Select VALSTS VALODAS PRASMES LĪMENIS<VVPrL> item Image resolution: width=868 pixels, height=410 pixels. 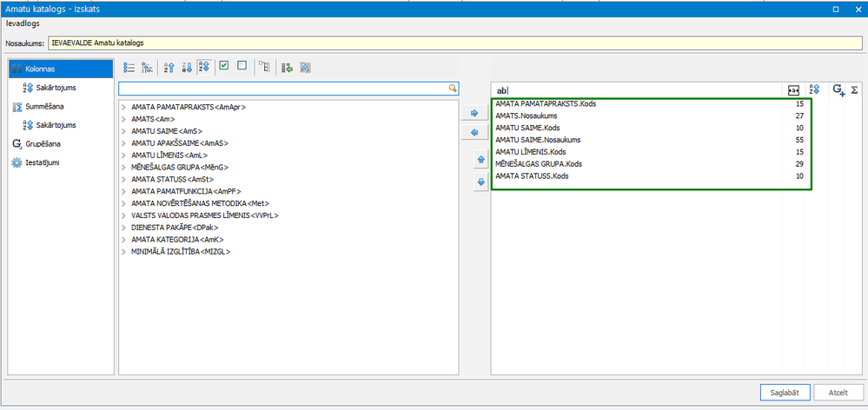[205, 215]
